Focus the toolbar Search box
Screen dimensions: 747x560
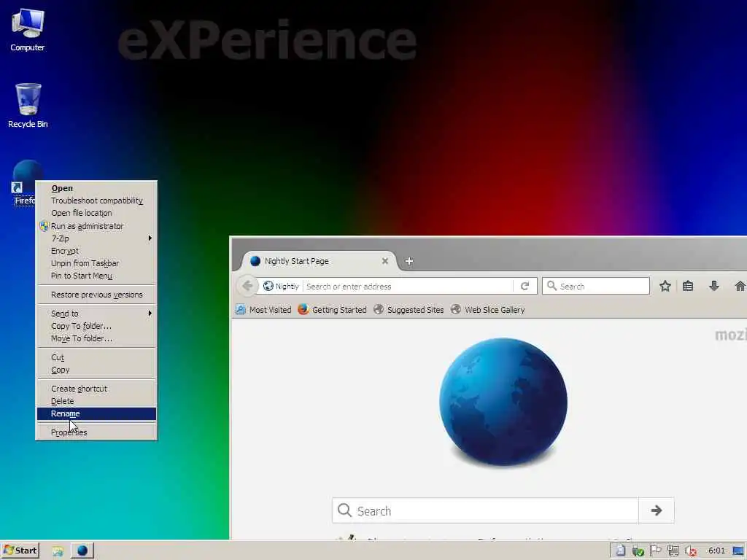596,286
